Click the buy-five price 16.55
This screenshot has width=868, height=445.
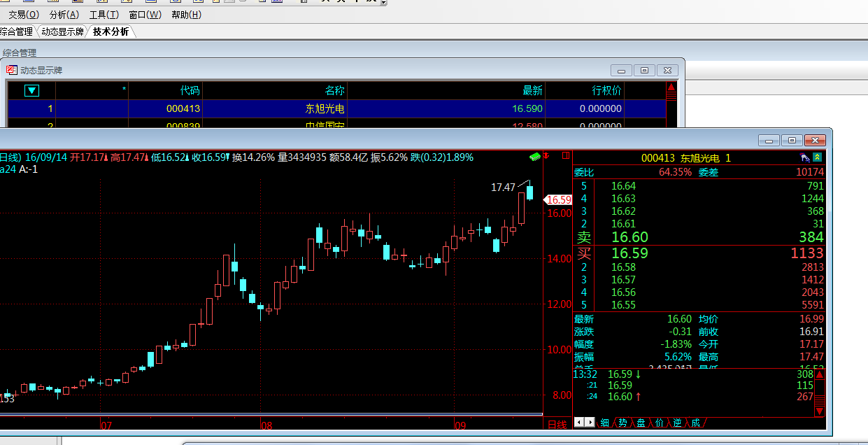[x=623, y=304]
